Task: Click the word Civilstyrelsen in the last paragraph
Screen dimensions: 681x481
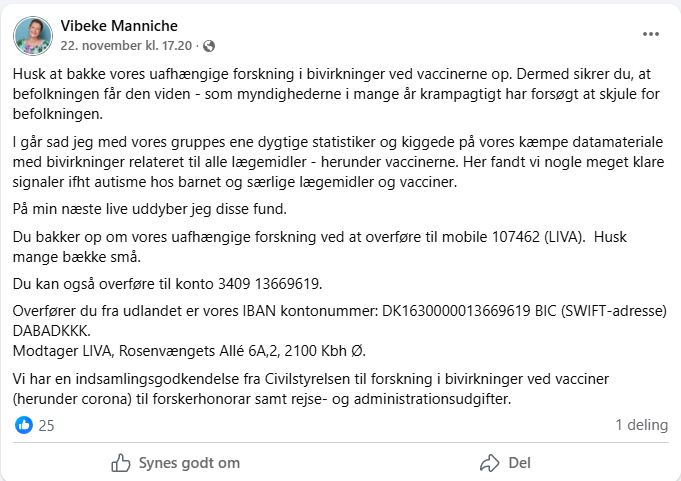Action: coord(307,379)
